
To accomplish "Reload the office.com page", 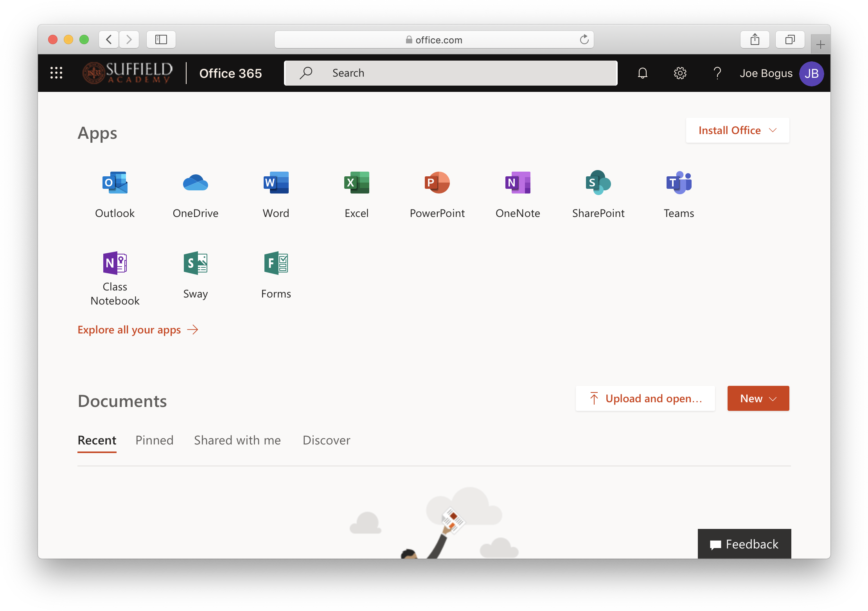I will click(x=584, y=39).
